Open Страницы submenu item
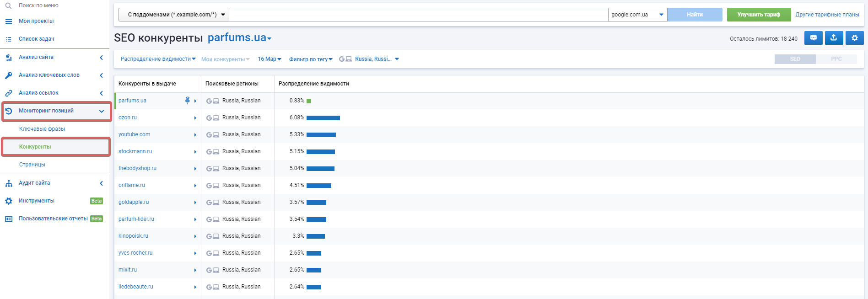Screen dimensions: 868x299 click(32, 165)
